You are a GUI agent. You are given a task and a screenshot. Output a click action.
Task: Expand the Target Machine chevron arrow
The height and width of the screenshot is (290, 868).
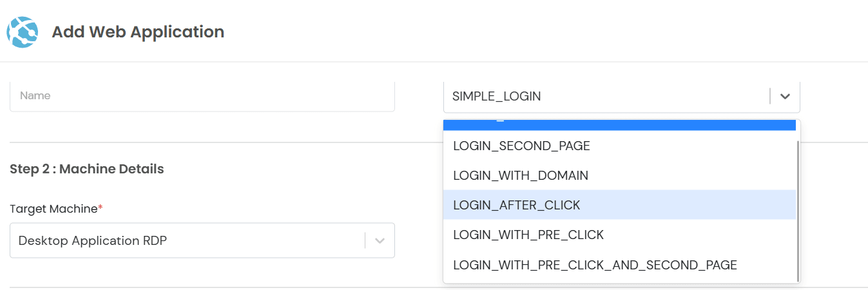(x=380, y=240)
